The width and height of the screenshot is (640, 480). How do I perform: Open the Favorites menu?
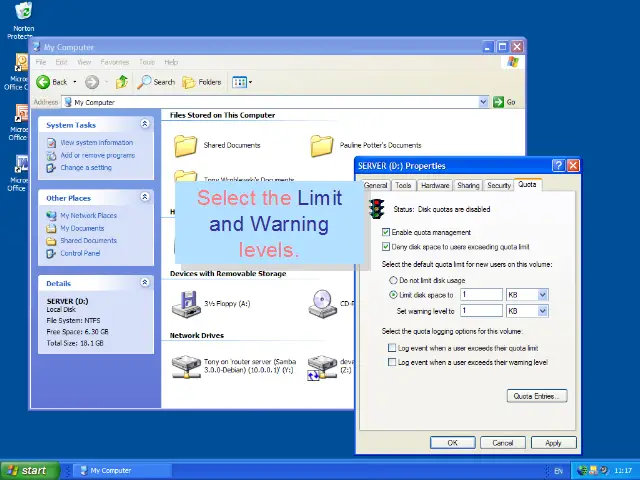click(x=115, y=62)
